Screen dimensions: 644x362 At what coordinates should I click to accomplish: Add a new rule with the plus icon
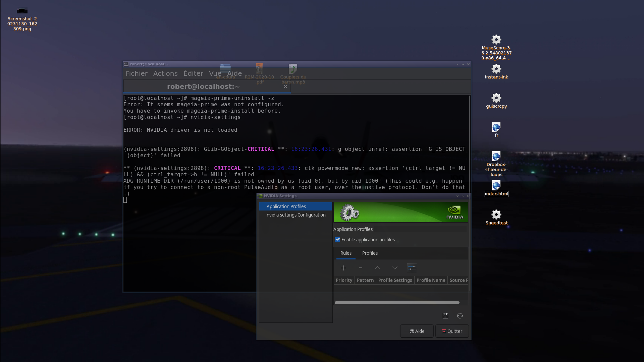point(343,268)
